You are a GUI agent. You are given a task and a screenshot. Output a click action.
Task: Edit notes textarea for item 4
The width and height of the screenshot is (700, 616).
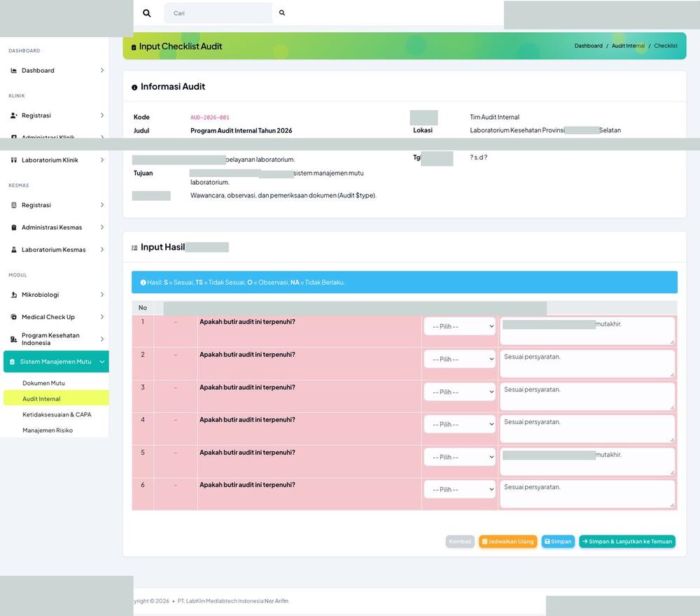(x=587, y=429)
